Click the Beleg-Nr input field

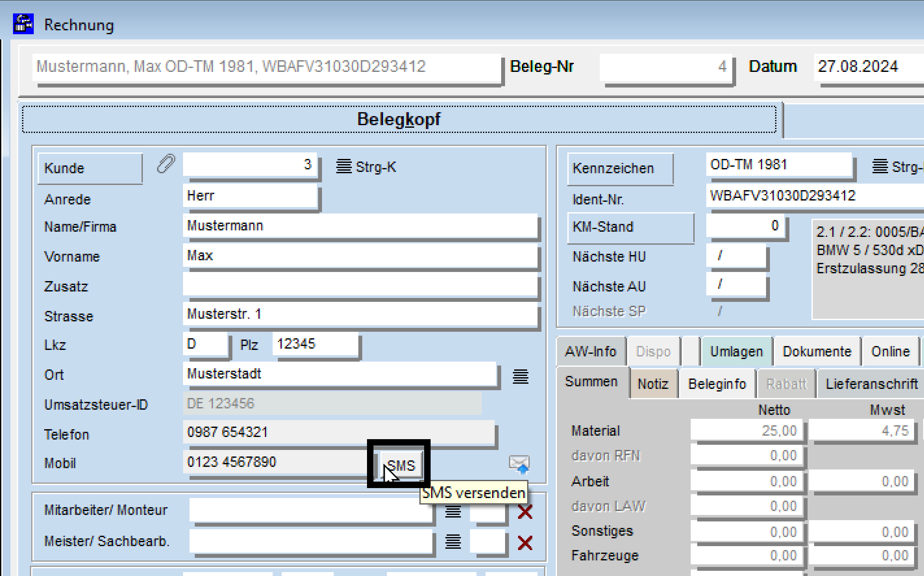[666, 67]
